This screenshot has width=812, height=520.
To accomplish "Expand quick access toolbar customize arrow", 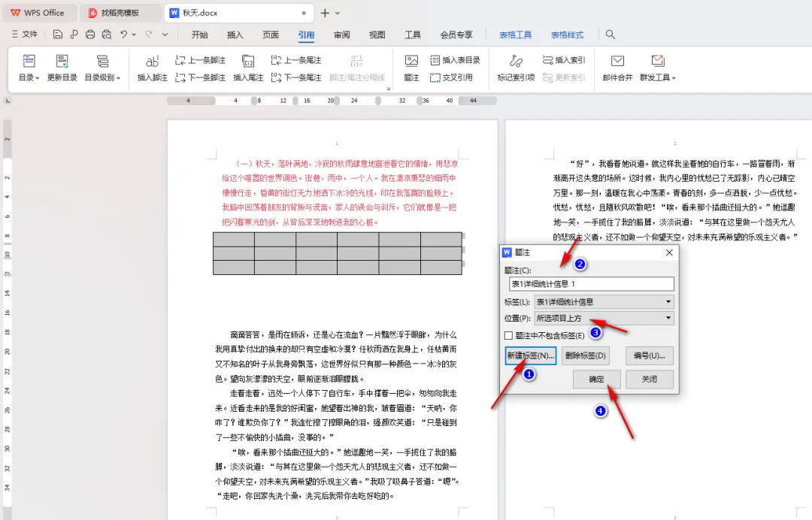I will click(165, 34).
